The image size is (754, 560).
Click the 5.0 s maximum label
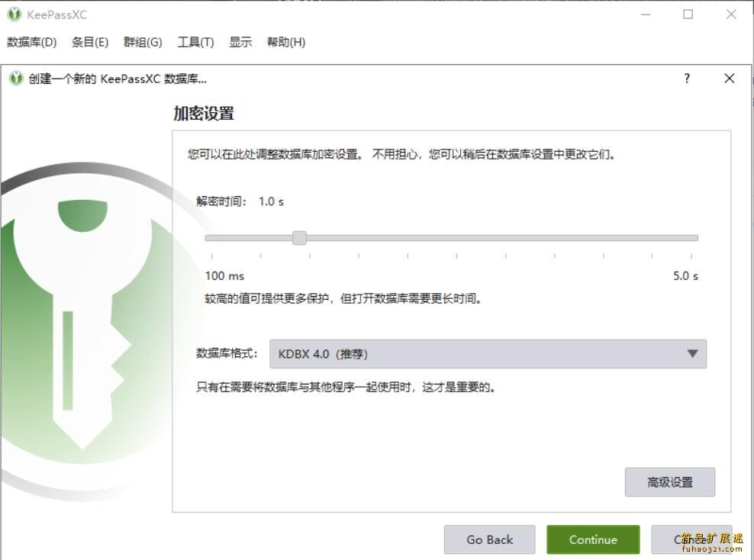click(685, 276)
